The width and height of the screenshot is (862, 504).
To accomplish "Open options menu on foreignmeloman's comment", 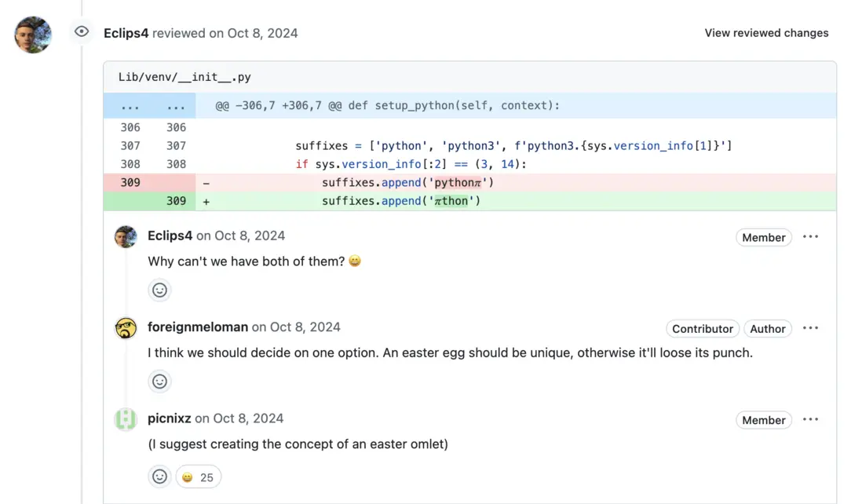I will pos(811,328).
